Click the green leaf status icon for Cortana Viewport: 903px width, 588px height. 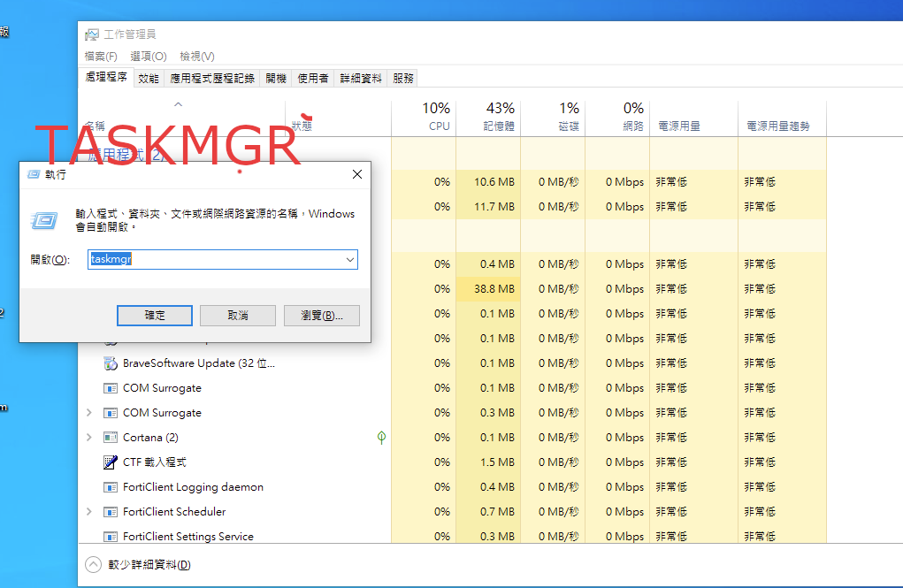point(381,438)
